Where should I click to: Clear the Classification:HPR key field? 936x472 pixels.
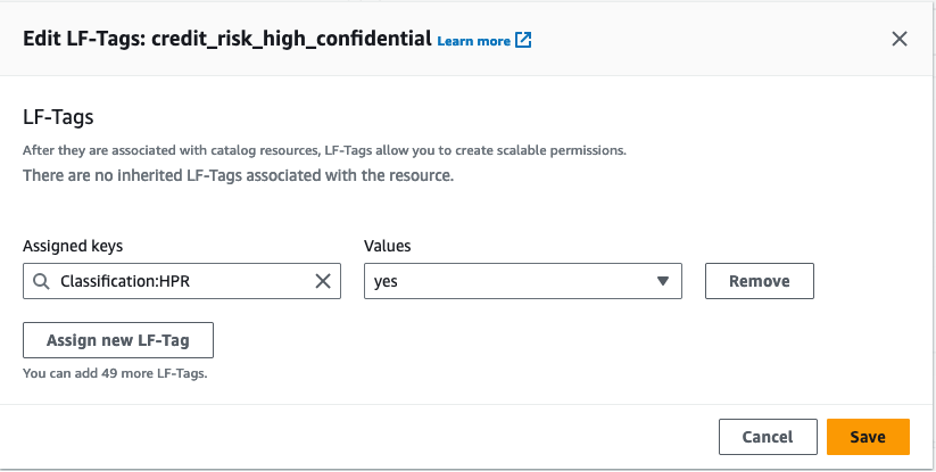click(x=323, y=282)
